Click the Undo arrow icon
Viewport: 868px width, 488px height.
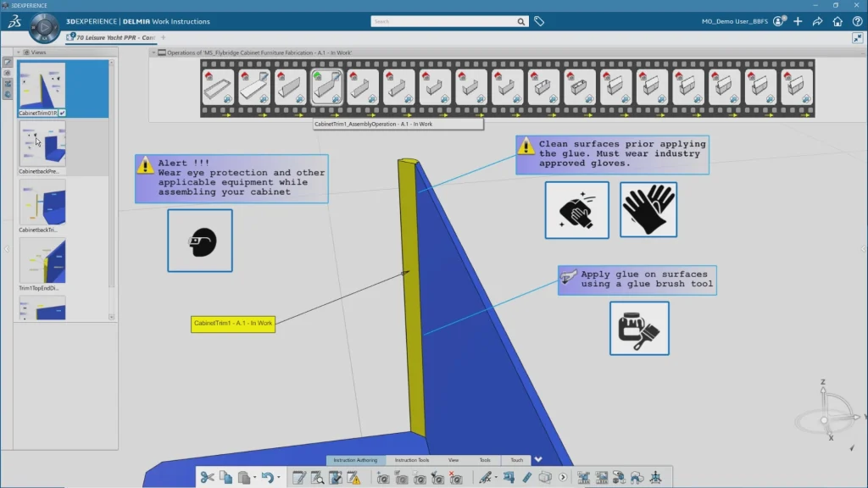click(267, 478)
